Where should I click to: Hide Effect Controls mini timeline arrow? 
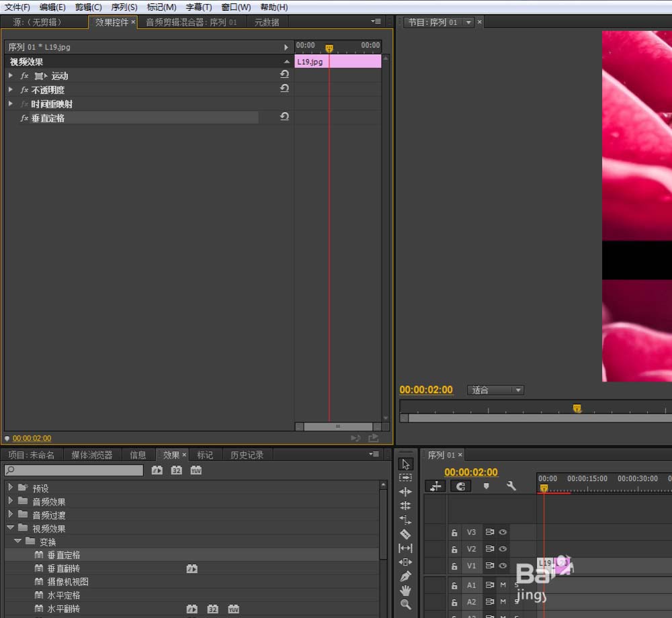coord(286,47)
